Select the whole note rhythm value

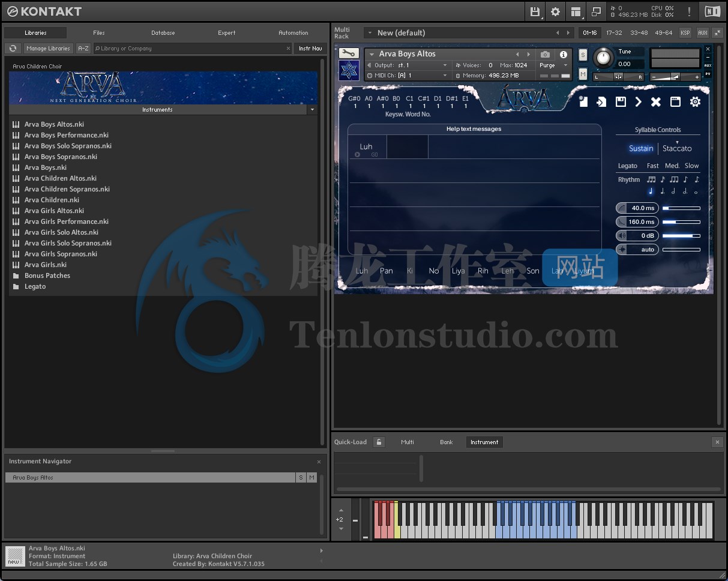(696, 192)
